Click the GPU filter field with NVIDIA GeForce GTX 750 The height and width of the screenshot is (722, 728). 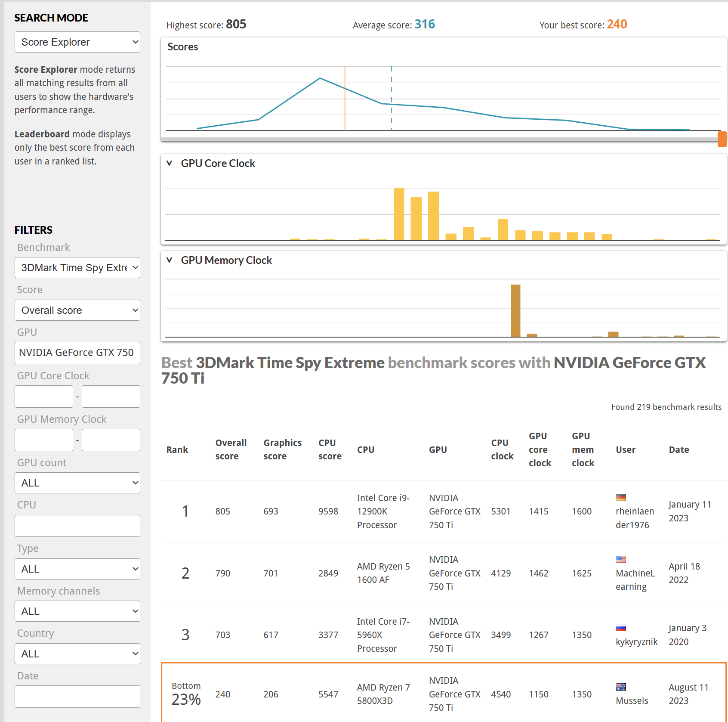click(77, 353)
